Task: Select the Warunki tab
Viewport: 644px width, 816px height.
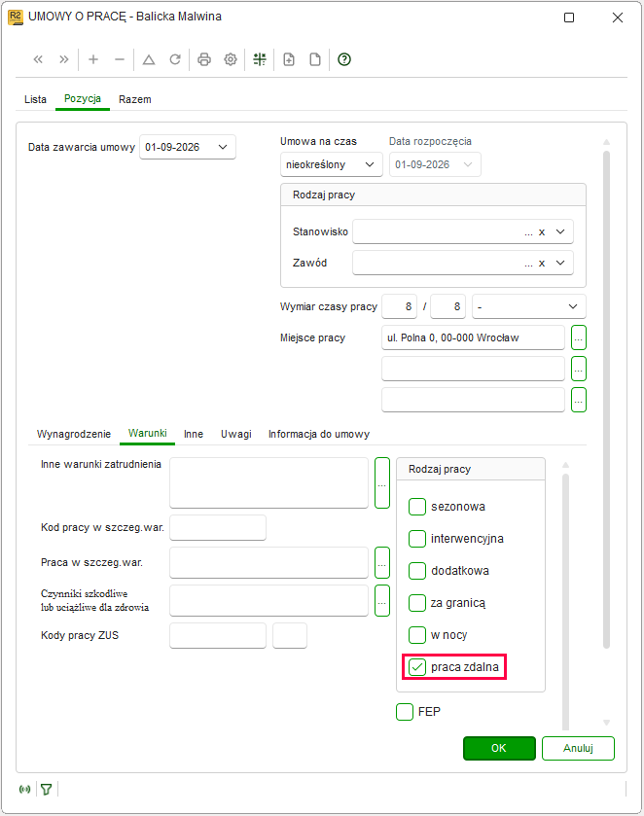Action: point(147,434)
